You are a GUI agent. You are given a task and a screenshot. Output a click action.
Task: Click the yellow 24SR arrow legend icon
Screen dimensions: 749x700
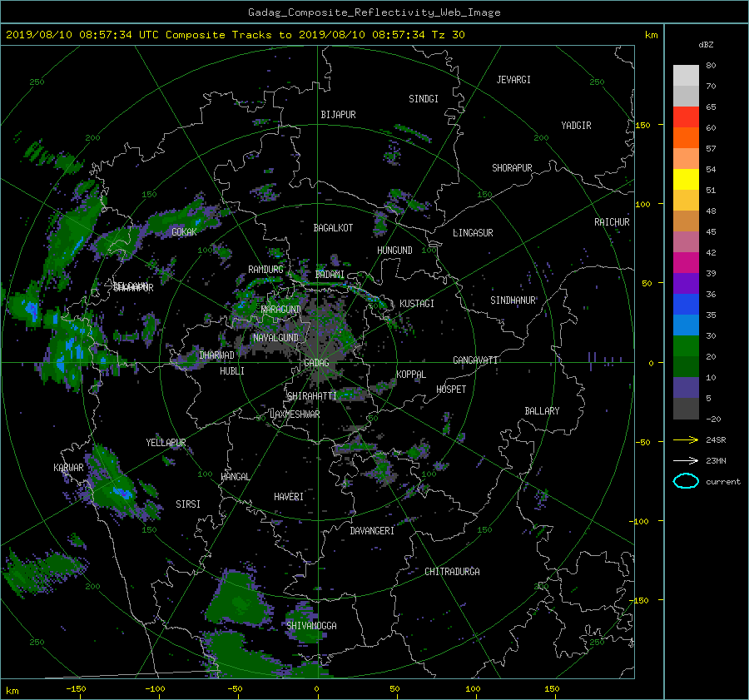[686, 439]
